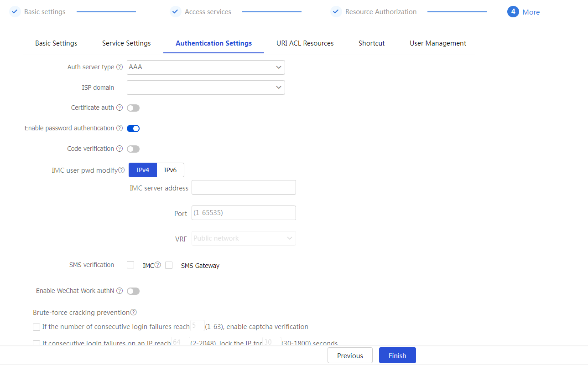Check the lock the IP on failures checkbox
Image resolution: width=588 pixels, height=365 pixels.
click(x=36, y=344)
